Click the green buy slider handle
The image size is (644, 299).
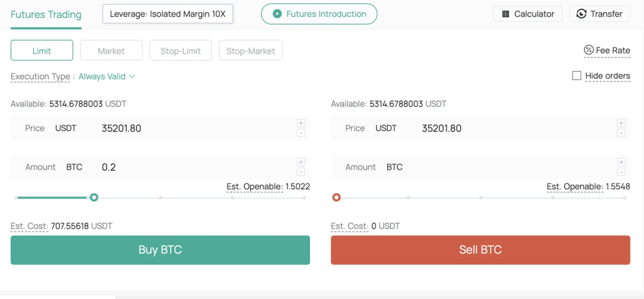tap(94, 197)
